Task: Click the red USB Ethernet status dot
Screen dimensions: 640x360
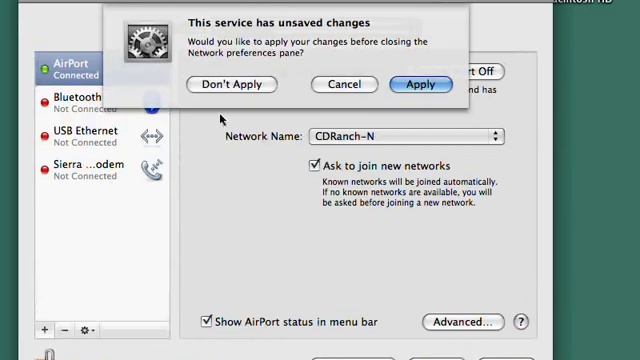Action: 45,136
